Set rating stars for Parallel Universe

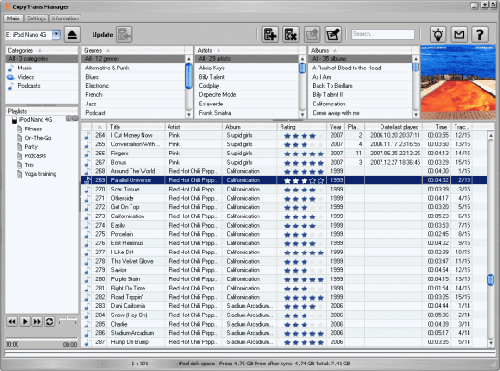click(303, 181)
